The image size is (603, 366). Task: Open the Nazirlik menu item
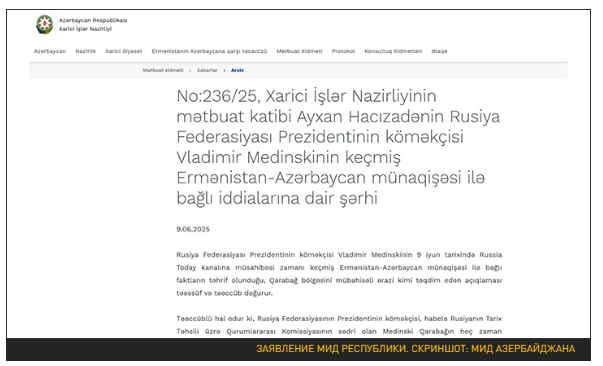85,51
